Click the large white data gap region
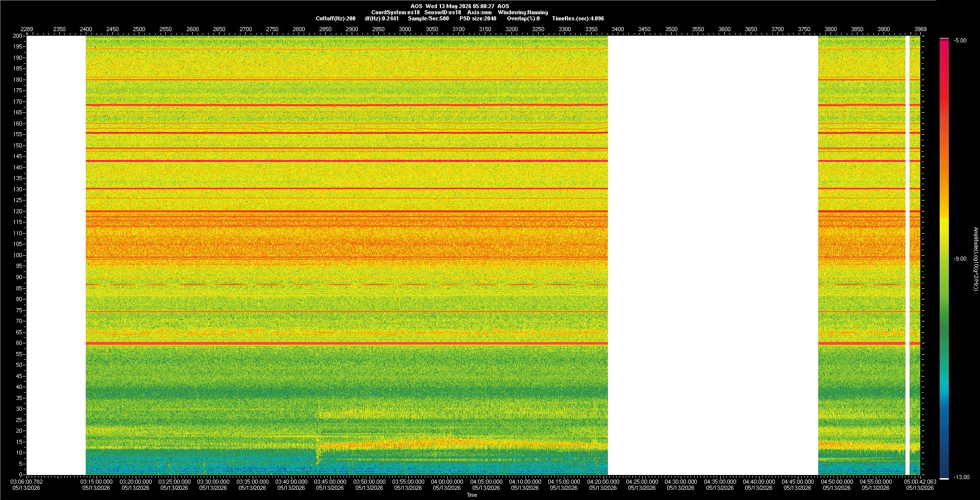Image resolution: width=980 pixels, height=500 pixels. coord(713,255)
